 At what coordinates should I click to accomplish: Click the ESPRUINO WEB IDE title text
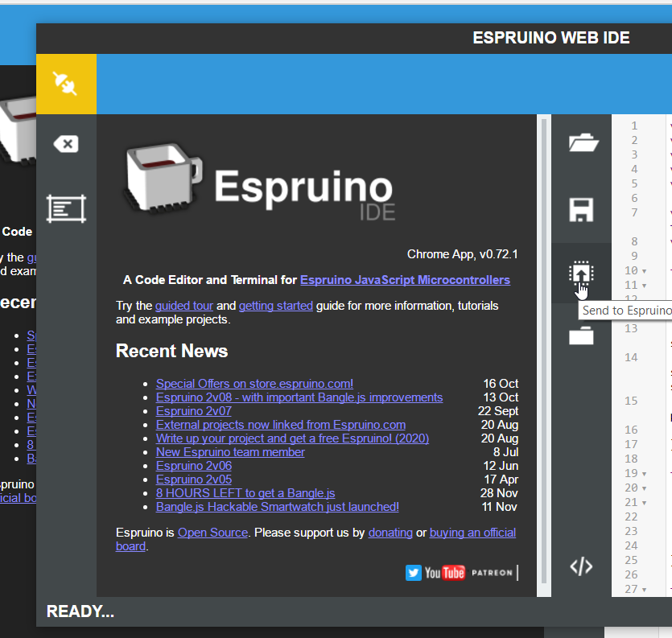point(551,38)
